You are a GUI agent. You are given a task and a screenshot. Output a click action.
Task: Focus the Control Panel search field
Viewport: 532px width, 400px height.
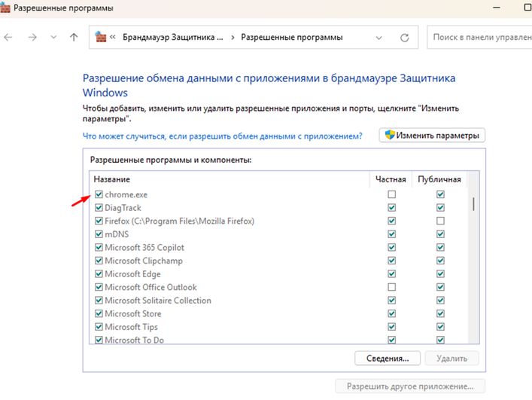479,37
